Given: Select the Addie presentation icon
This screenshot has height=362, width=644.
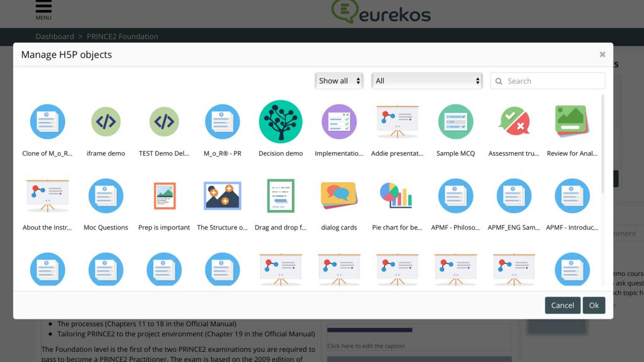Looking at the screenshot, I should [397, 122].
